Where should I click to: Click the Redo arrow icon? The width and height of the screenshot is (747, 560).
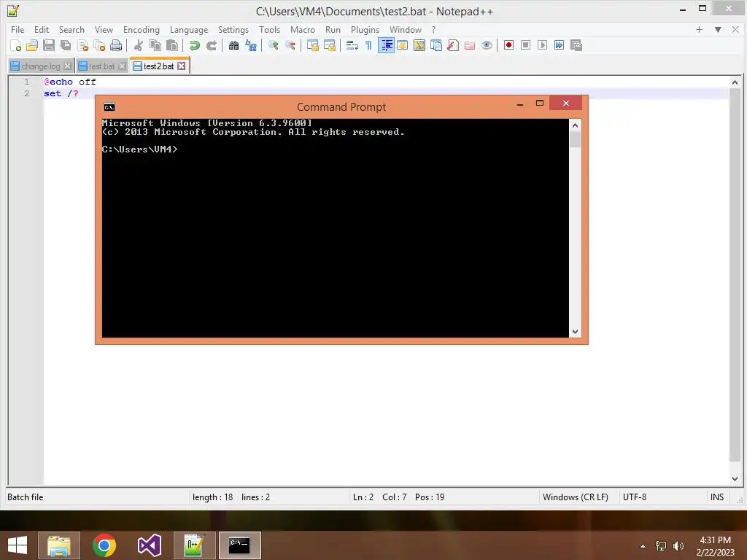211,45
